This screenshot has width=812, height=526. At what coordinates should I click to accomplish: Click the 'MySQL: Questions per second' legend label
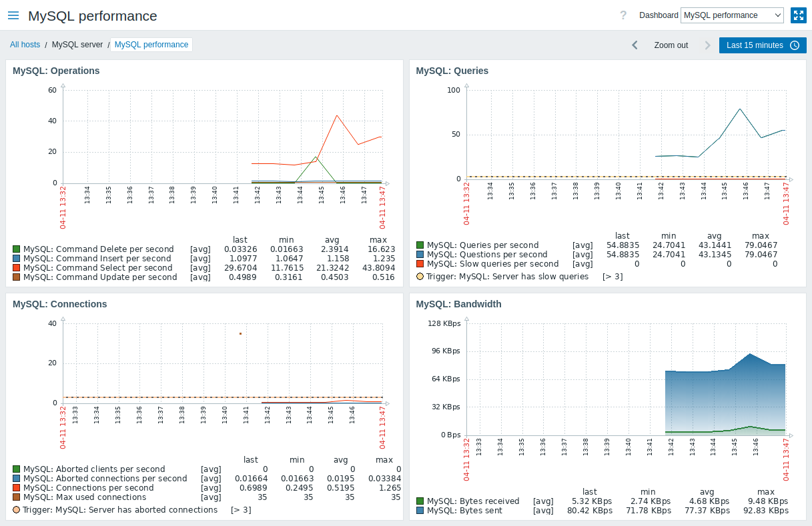(487, 255)
